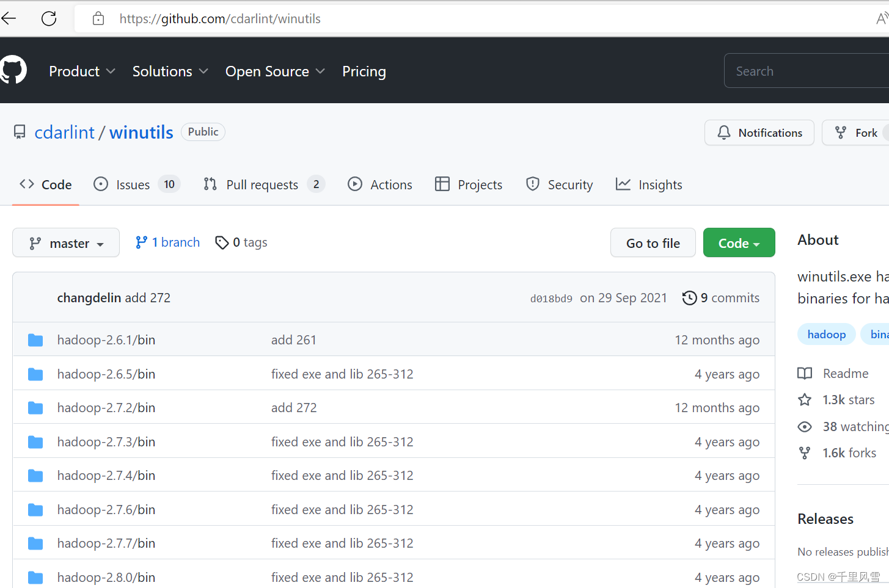Click the Issues count badge 10
889x588 pixels.
click(169, 184)
